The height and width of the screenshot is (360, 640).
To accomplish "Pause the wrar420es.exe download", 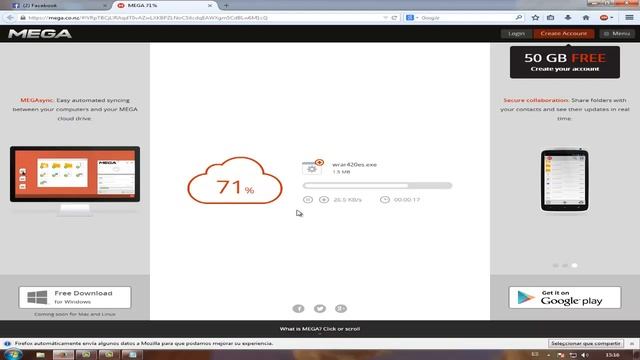I will pyautogui.click(x=308, y=200).
